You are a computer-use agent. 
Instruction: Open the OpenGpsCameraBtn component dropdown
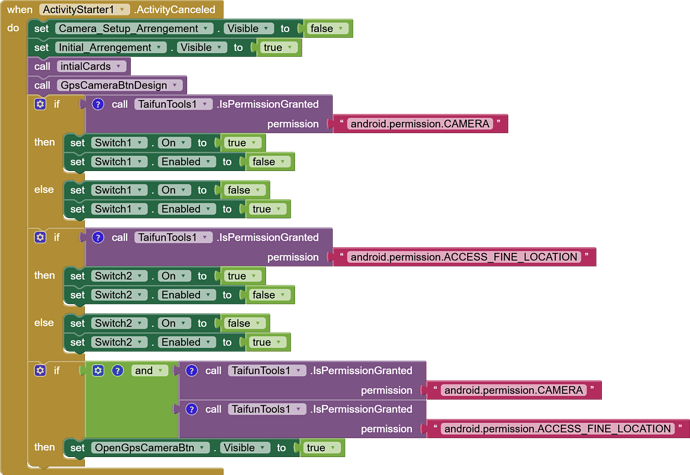[150, 448]
